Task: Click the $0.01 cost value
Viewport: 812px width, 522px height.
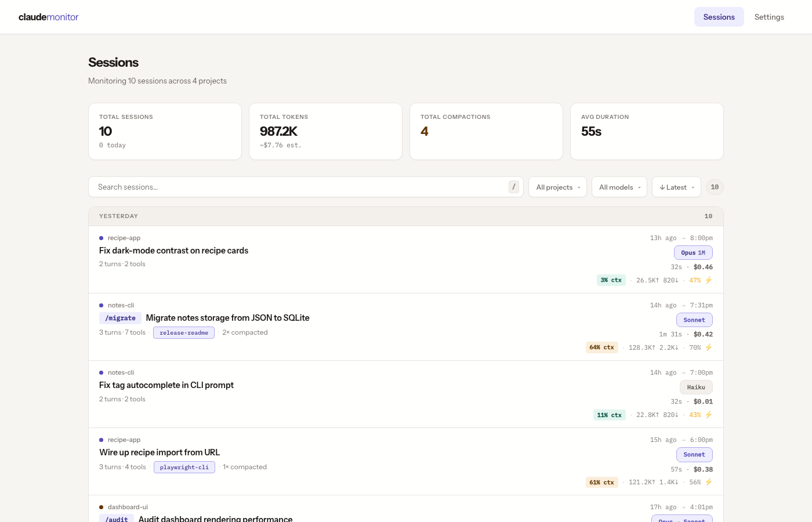Action: (703, 401)
